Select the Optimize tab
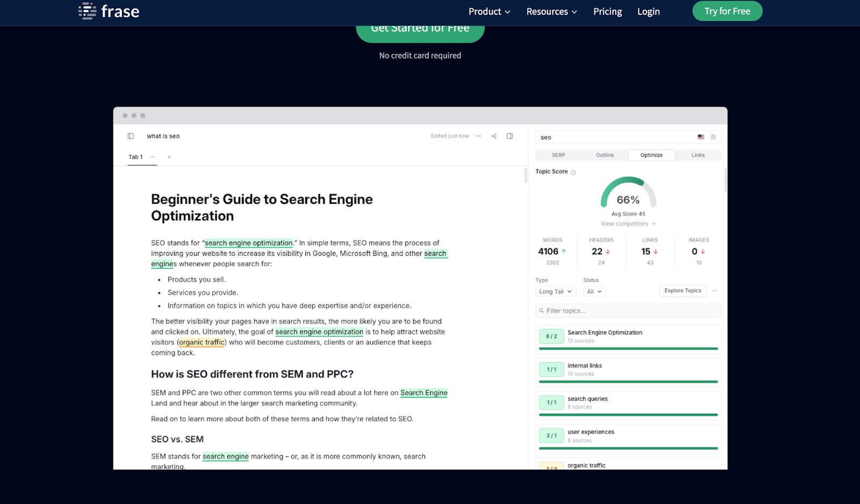 tap(651, 155)
